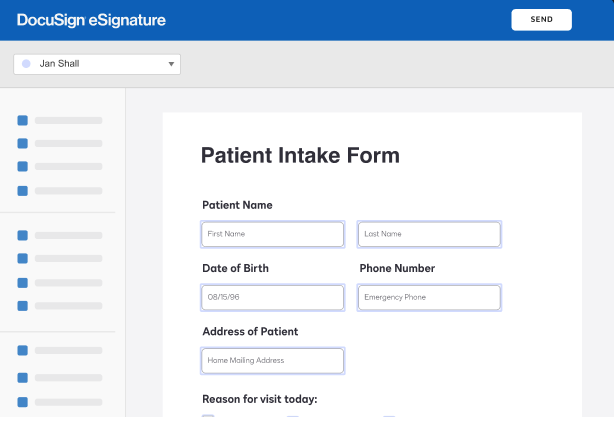This screenshot has height=426, width=614.
Task: Click the second field icon in top sidebar group
Action: (x=23, y=143)
